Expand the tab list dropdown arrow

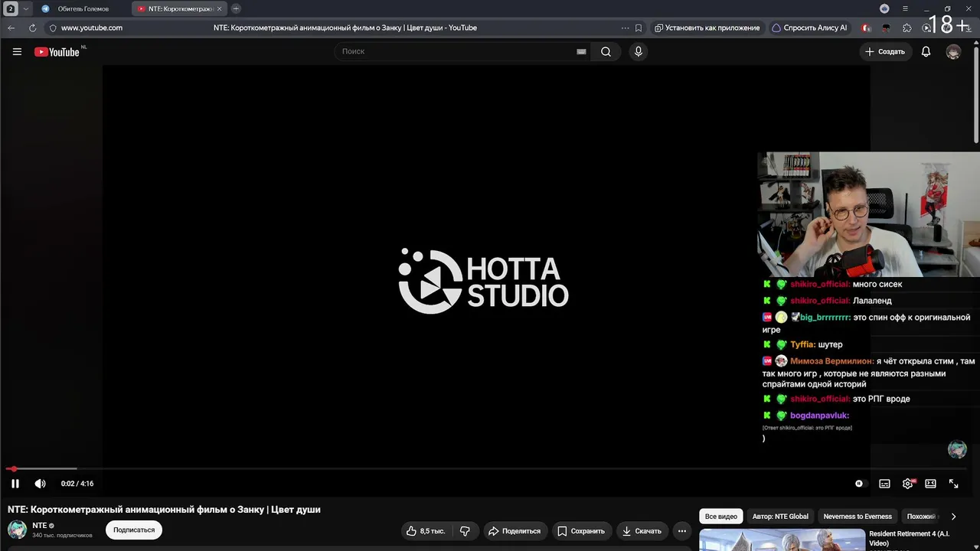25,8
